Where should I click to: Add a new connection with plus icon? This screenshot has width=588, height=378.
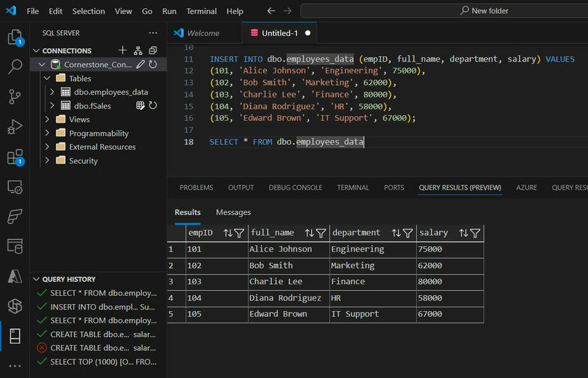[x=122, y=50]
